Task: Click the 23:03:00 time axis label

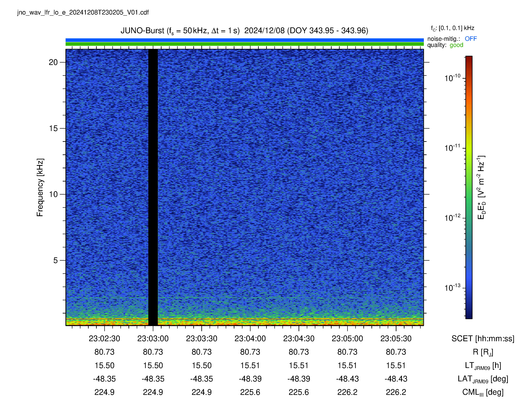Action: pyautogui.click(x=153, y=338)
